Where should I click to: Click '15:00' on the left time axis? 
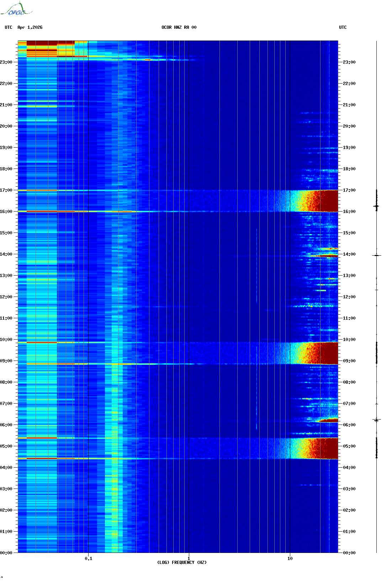[x=6, y=233]
